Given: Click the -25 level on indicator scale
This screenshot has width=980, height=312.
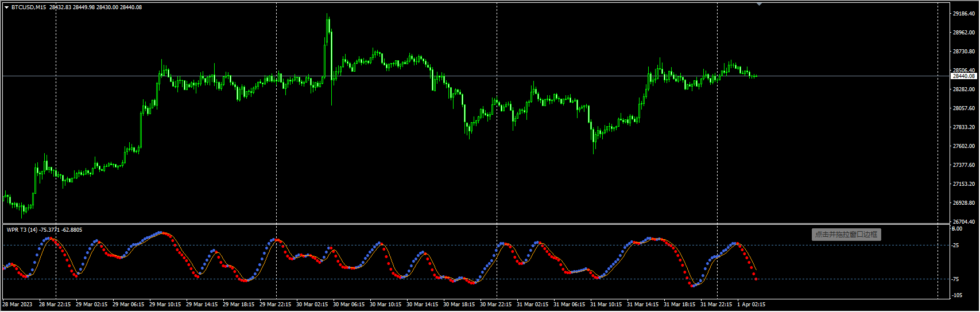Looking at the screenshot, I should 956,245.
